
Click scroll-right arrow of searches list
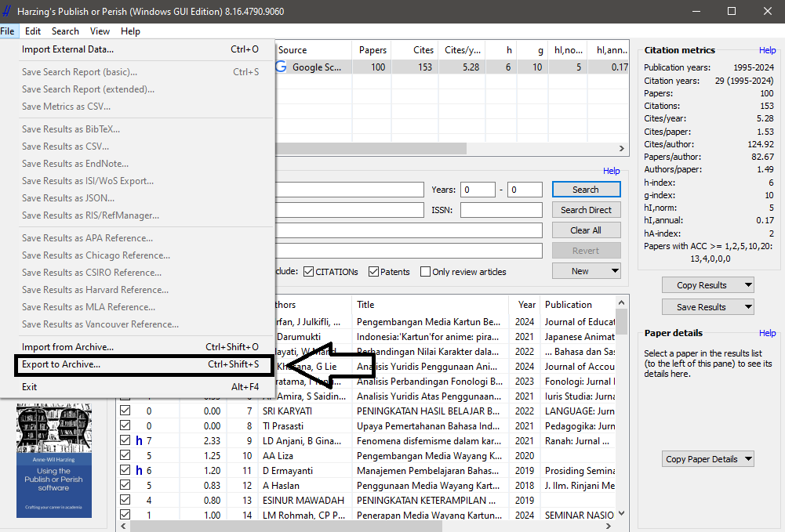(x=621, y=149)
